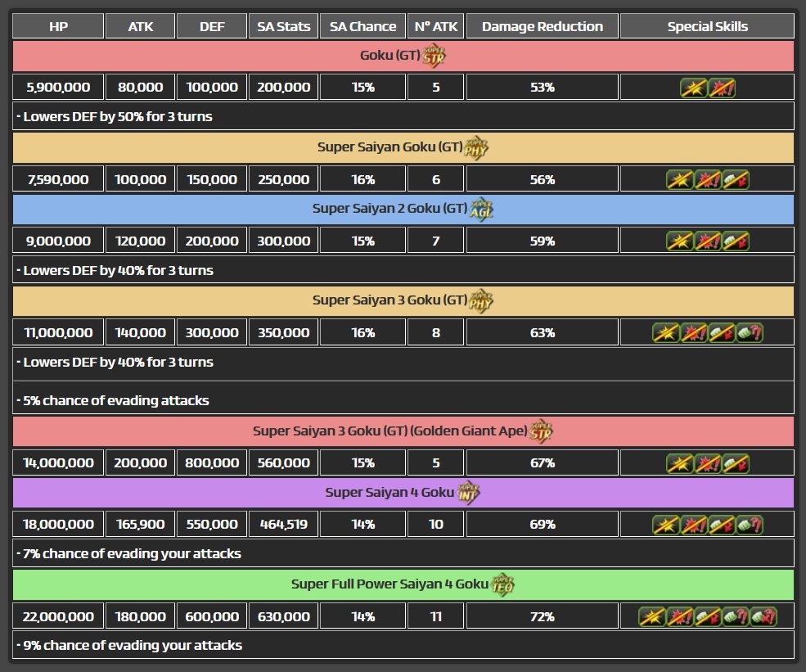806x672 pixels.
Task: Click the SA Stats column header
Action: click(x=284, y=26)
